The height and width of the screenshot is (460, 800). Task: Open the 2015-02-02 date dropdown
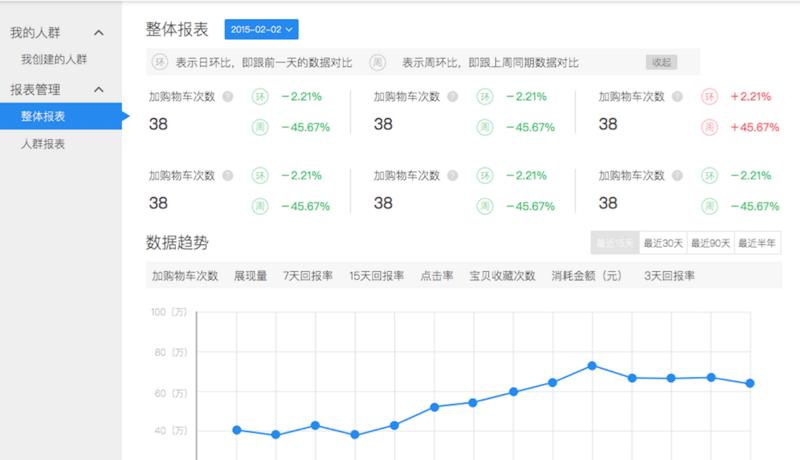261,30
